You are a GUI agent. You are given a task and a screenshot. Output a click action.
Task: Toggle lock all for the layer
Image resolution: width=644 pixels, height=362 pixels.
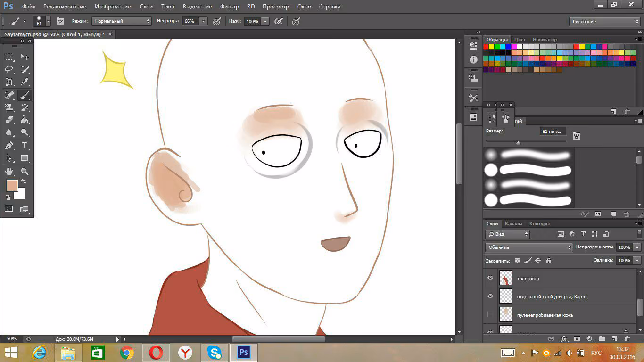click(549, 261)
